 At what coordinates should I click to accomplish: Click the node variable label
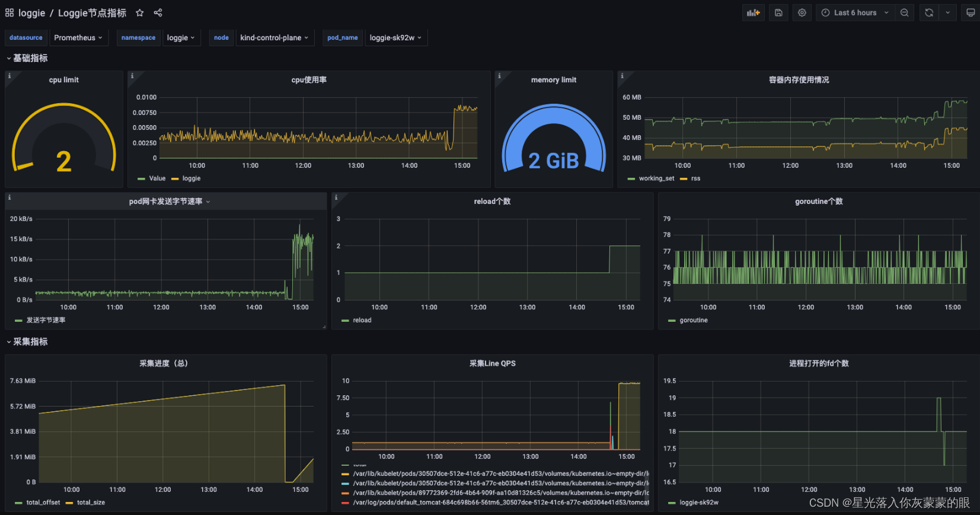(221, 37)
